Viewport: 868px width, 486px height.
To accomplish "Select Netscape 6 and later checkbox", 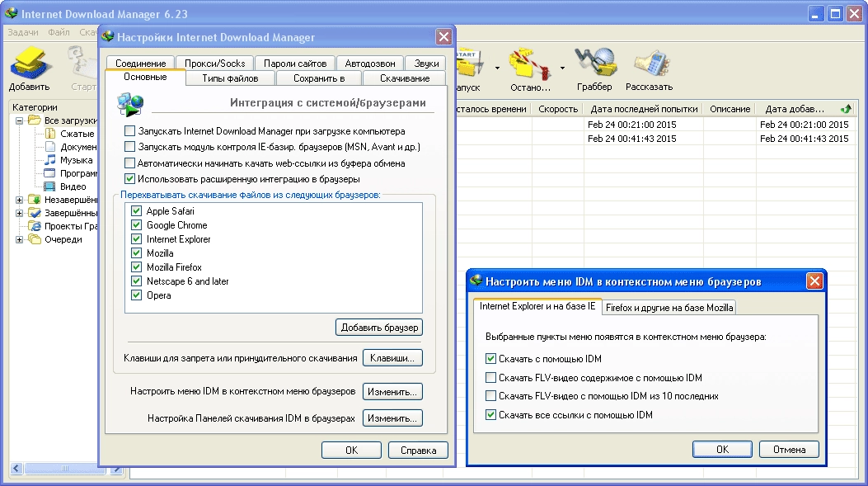I will (x=136, y=281).
